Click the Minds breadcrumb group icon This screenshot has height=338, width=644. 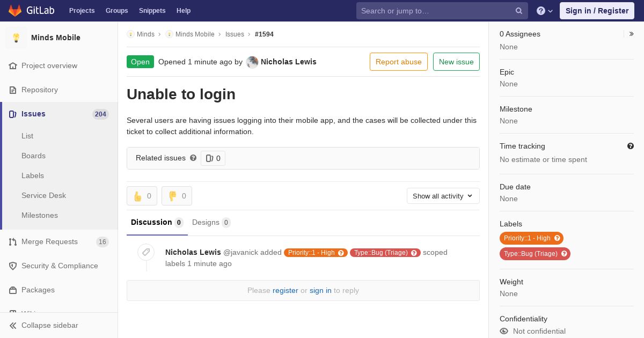(x=130, y=34)
